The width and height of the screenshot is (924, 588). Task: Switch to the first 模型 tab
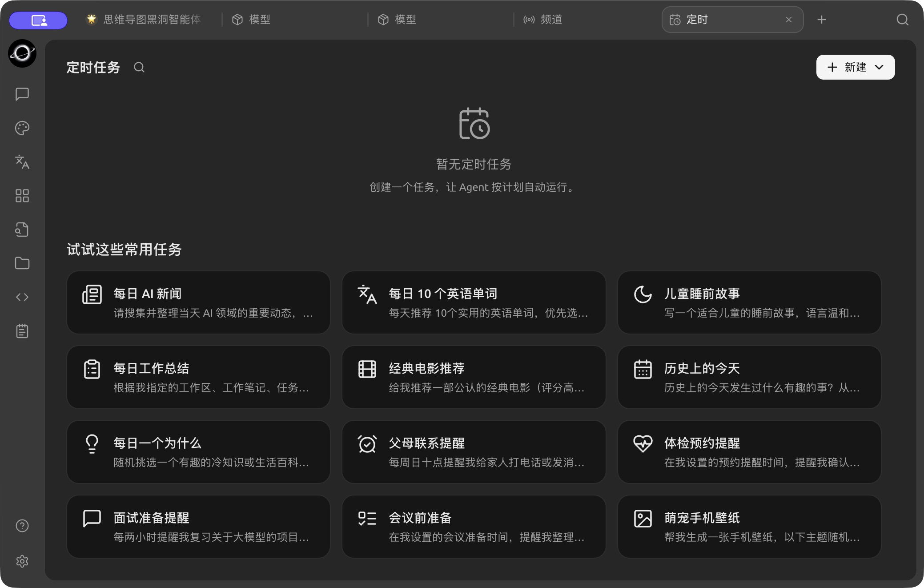coord(294,20)
